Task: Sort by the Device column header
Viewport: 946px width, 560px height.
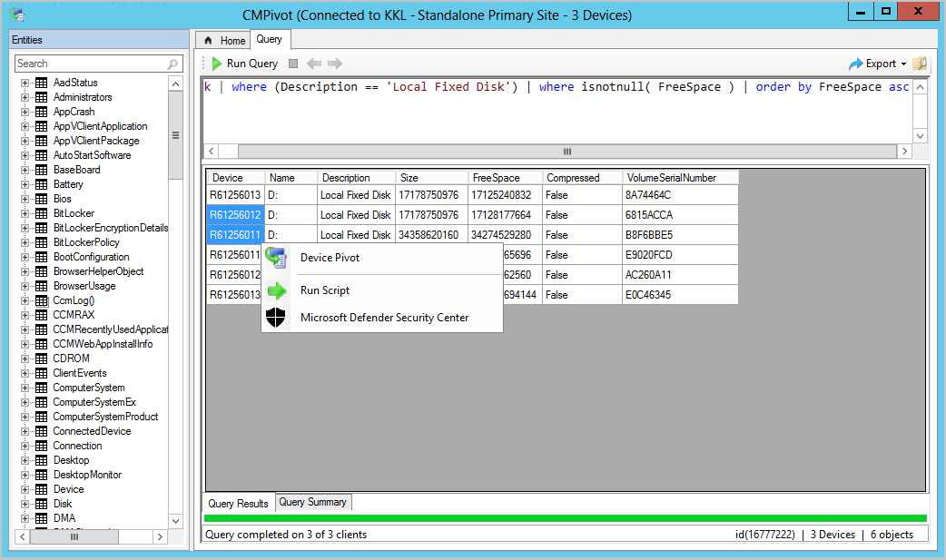Action: (235, 177)
